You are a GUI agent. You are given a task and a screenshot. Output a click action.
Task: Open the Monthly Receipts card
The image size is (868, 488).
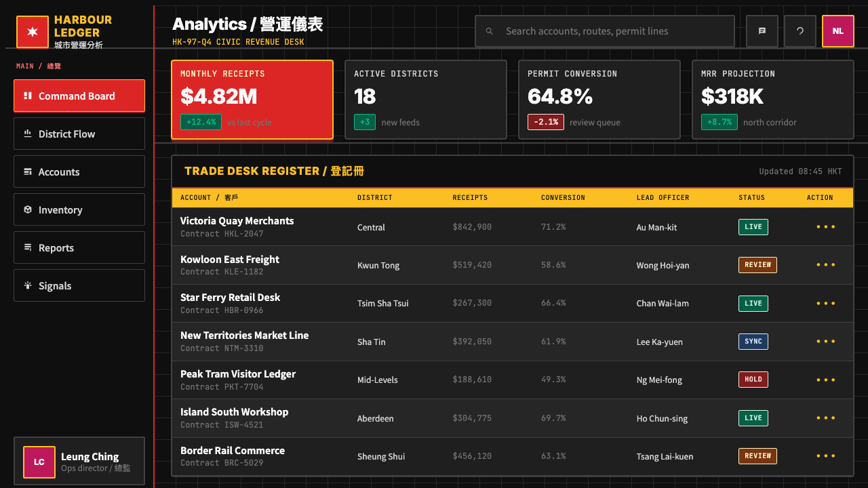pyautogui.click(x=252, y=100)
